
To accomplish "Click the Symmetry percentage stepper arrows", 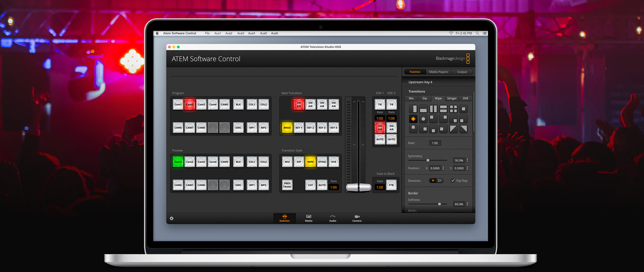I will [467, 160].
